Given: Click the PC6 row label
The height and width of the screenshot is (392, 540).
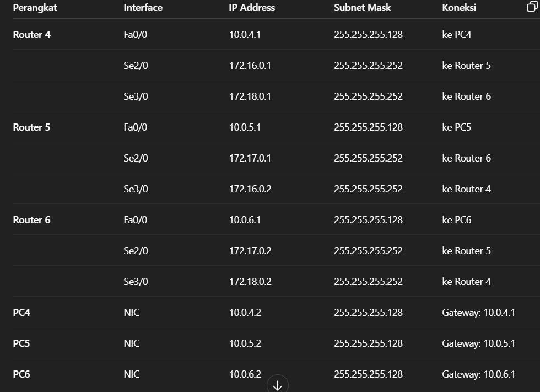Looking at the screenshot, I should pyautogui.click(x=21, y=374).
